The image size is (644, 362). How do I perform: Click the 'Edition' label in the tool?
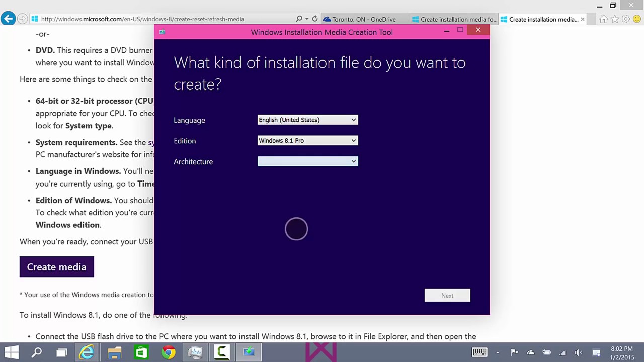[185, 141]
